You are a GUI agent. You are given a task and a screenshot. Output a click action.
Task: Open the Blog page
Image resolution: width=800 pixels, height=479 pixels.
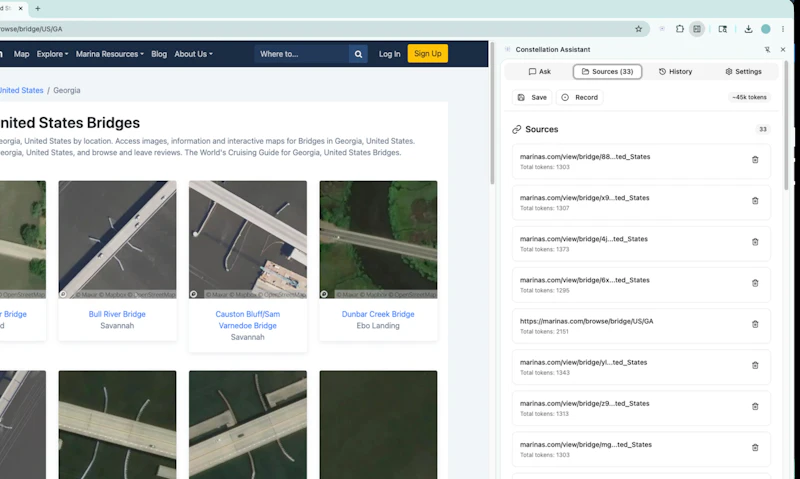[159, 54]
